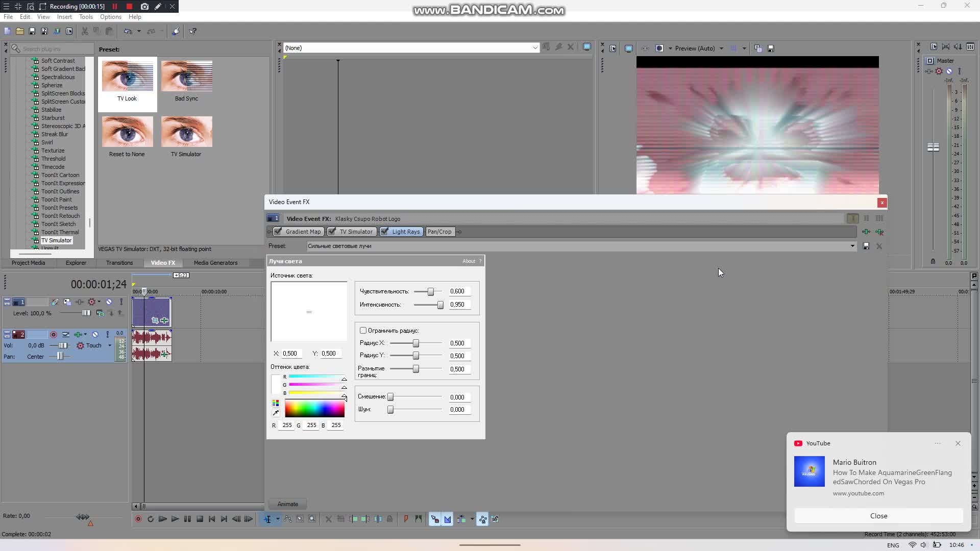Open the Preview (Auto) quality dropdown
This screenshot has height=551, width=980.
[x=721, y=48]
